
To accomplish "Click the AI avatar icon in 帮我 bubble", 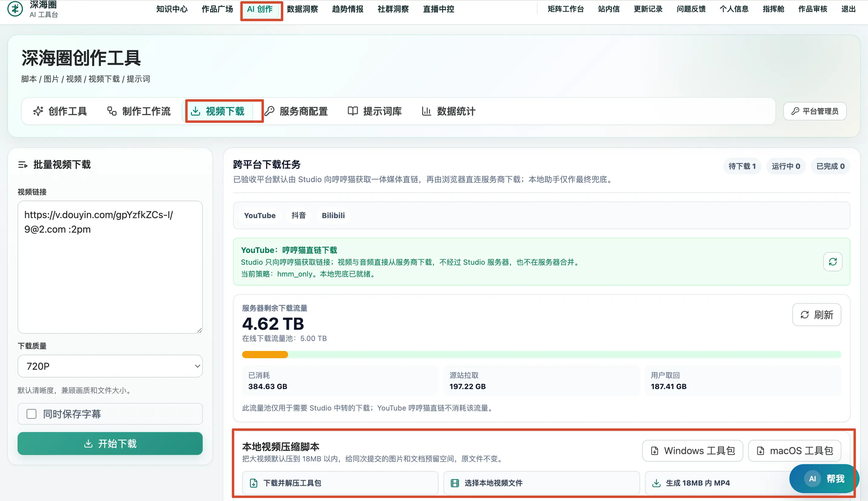I will point(813,479).
